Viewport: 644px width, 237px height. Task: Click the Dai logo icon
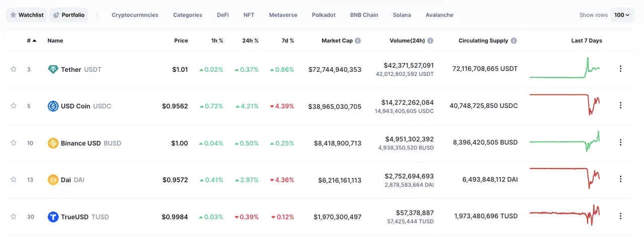pyautogui.click(x=53, y=180)
